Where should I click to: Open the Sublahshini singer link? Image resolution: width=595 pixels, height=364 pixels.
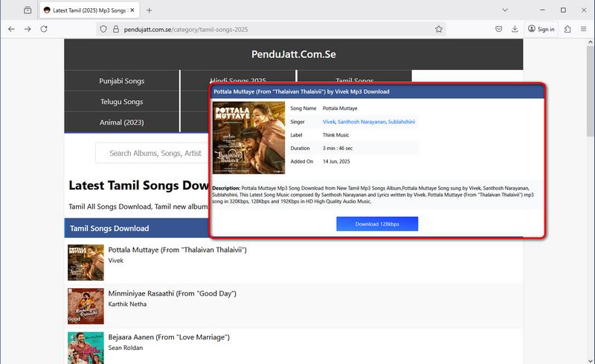[402, 122]
